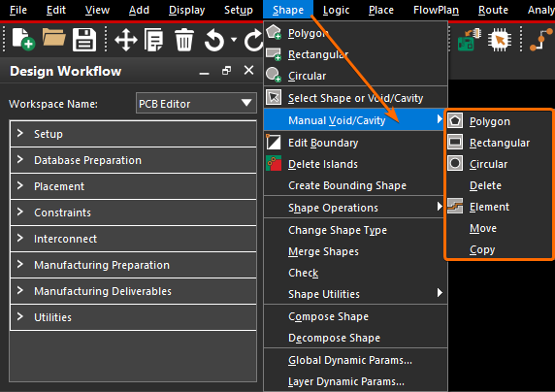Viewport: 555px width, 392px height.
Task: Click the Undo history dropdown arrow
Action: 234,40
